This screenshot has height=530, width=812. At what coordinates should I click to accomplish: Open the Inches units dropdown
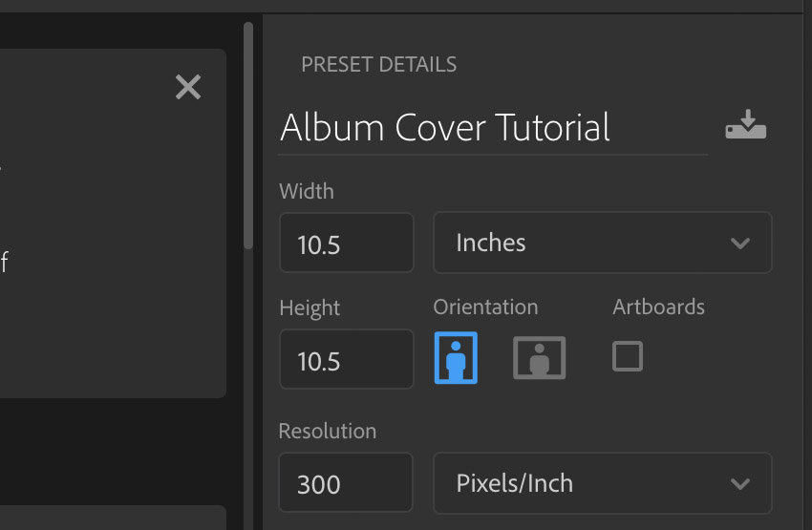coord(602,243)
